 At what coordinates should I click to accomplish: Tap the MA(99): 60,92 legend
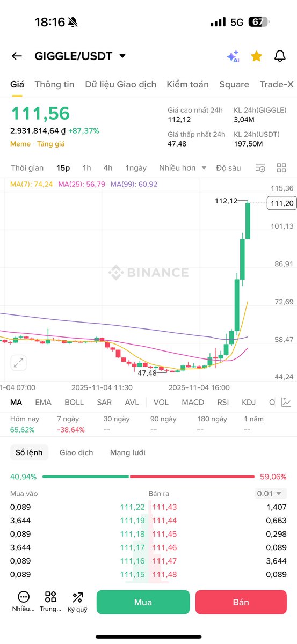click(x=134, y=184)
